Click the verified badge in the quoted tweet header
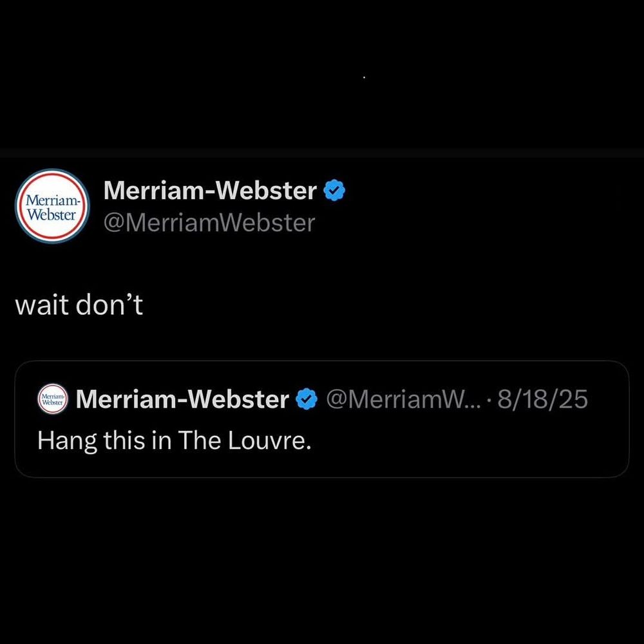The width and height of the screenshot is (644, 644). pyautogui.click(x=307, y=399)
